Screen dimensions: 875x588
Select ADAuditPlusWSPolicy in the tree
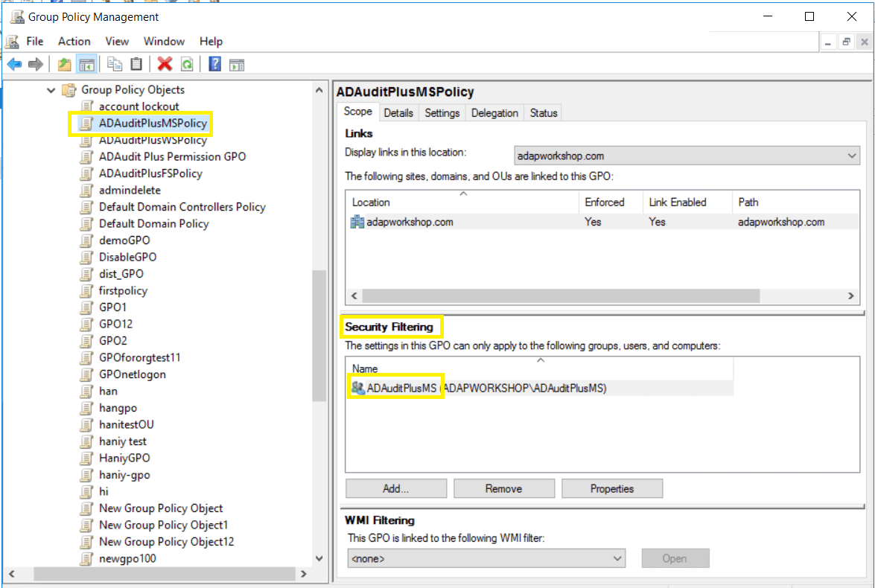coord(153,140)
